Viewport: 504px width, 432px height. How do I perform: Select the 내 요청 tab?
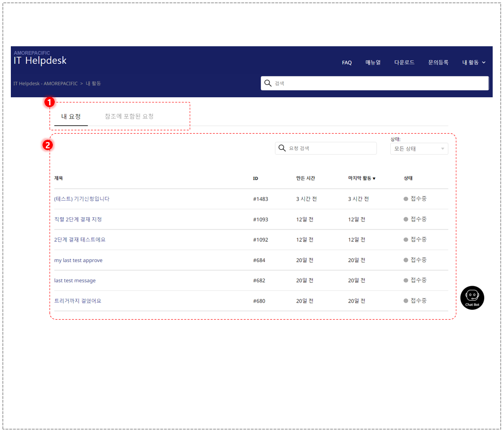tap(71, 117)
